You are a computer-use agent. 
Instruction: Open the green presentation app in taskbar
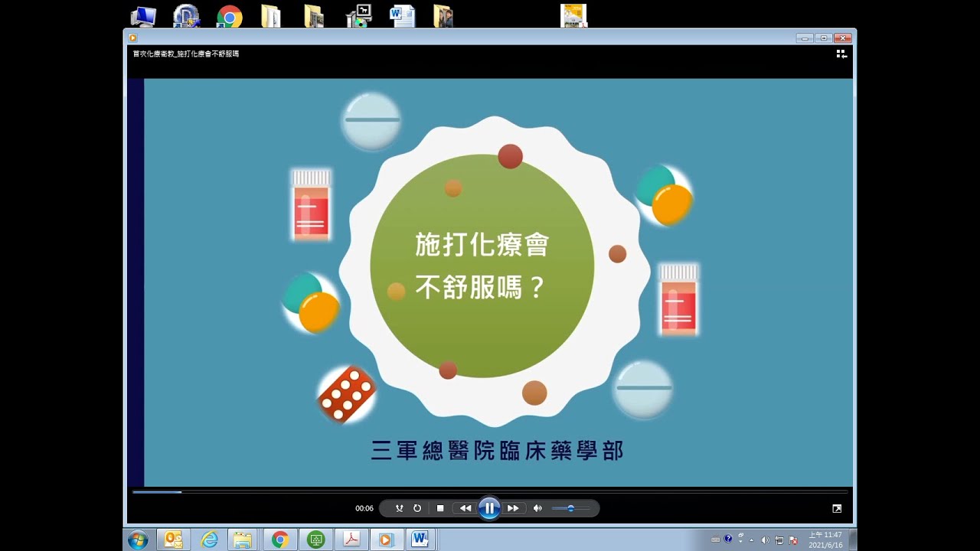tap(315, 540)
